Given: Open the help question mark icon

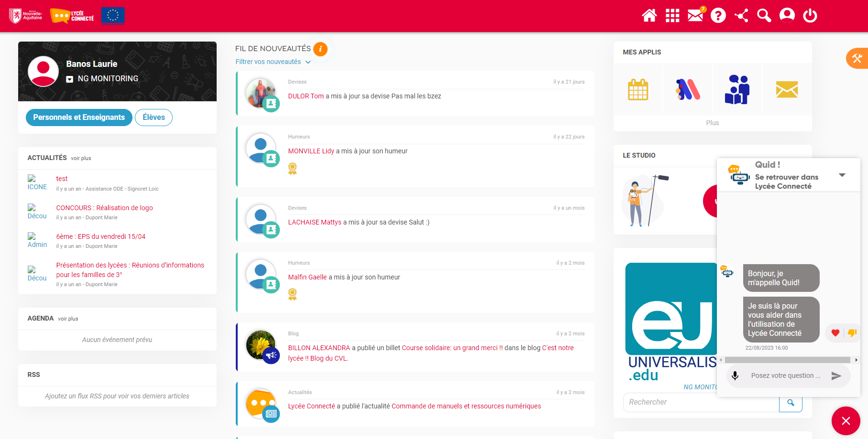Looking at the screenshot, I should tap(718, 16).
